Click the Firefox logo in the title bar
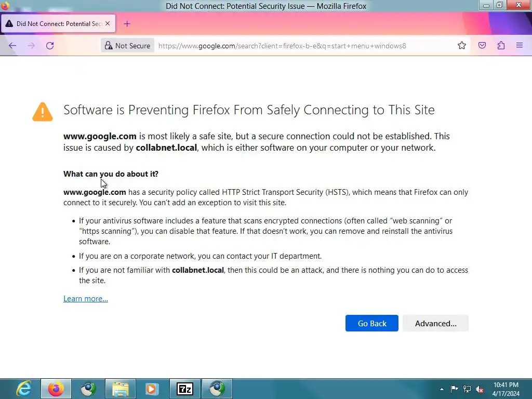This screenshot has width=532, height=399. [5, 6]
